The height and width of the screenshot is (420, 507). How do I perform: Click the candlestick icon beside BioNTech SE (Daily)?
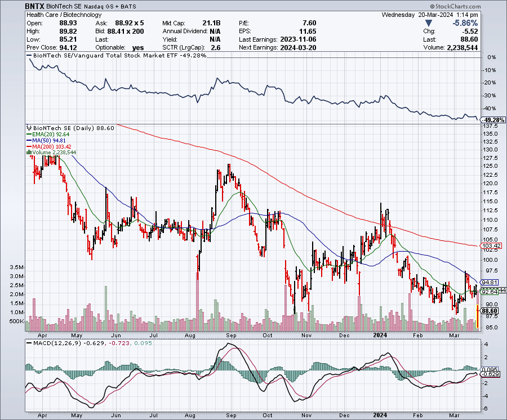point(29,128)
